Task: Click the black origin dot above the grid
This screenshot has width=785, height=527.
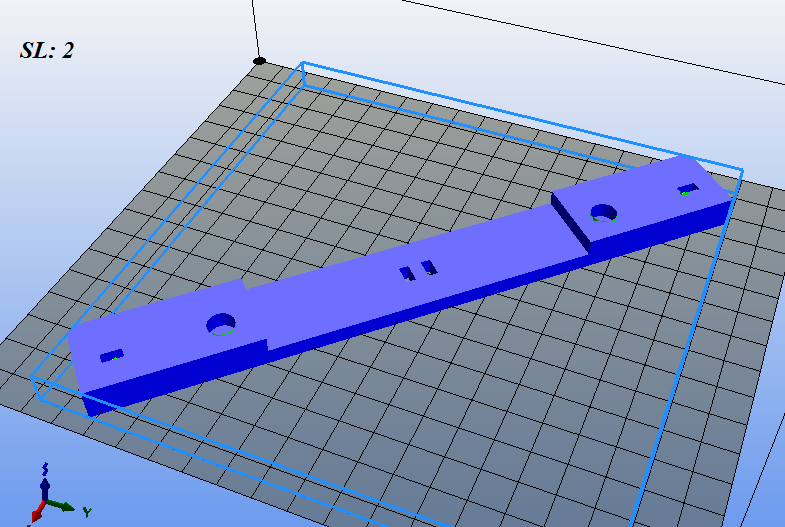Action: coord(260,61)
